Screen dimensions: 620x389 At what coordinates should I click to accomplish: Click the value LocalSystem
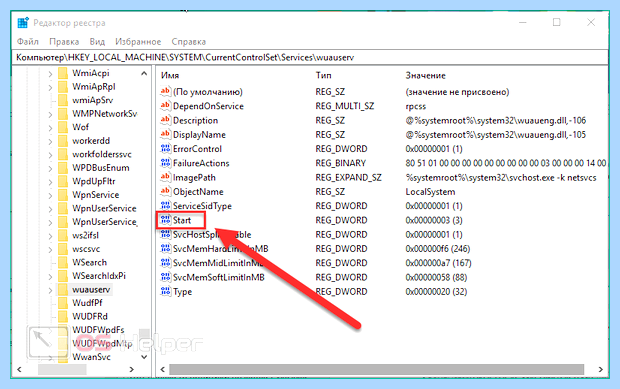[x=430, y=192]
